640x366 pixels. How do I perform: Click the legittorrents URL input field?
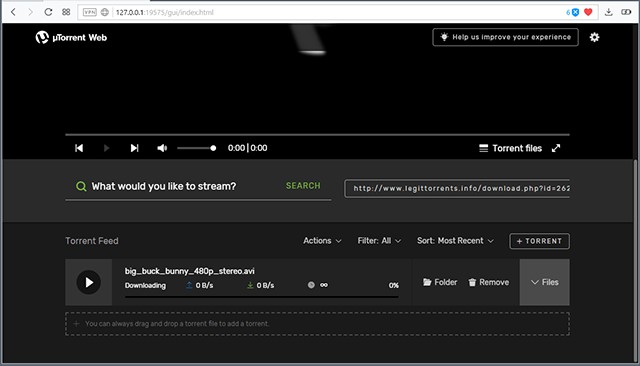457,189
